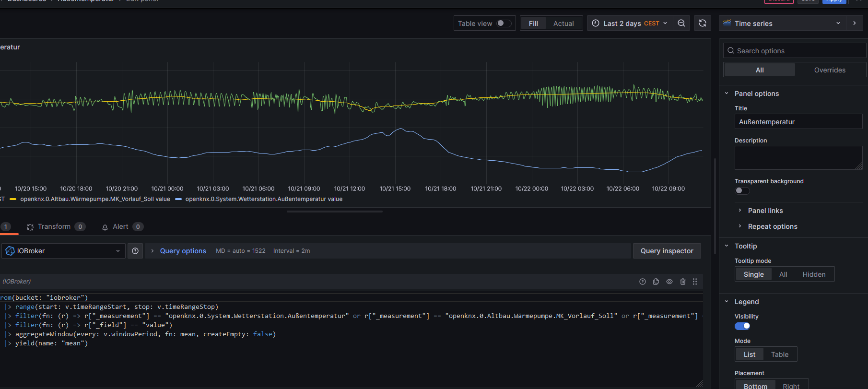Refresh the dashboard panel
The width and height of the screenshot is (868, 389).
703,23
